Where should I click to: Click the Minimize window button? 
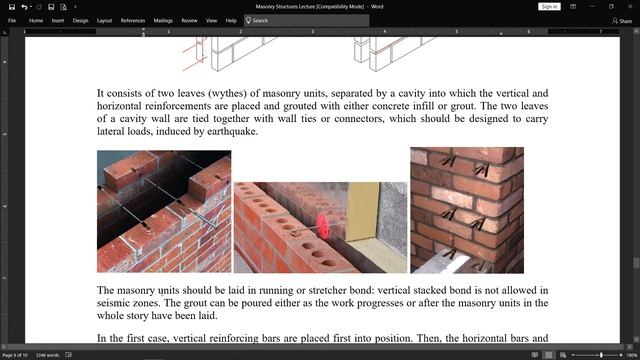[x=592, y=7]
